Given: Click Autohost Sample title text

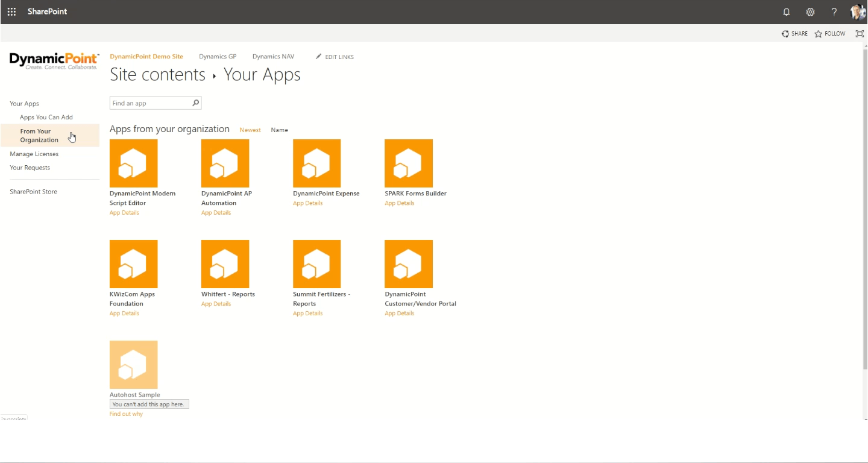Looking at the screenshot, I should 135,395.
